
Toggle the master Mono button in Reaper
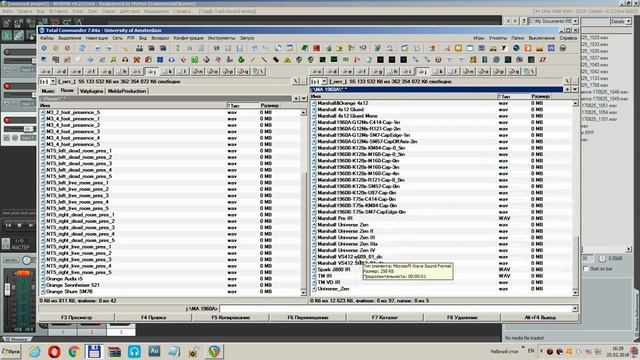click(10, 260)
